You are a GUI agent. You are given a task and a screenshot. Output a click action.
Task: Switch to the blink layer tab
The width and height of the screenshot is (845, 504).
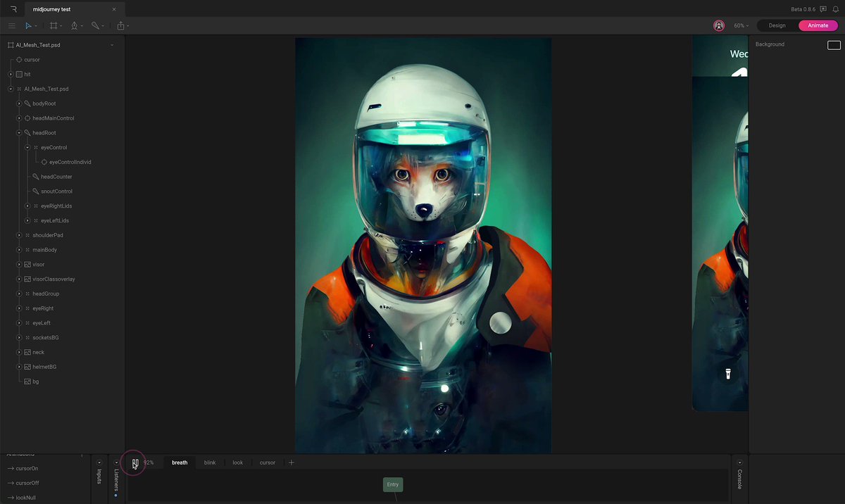click(x=210, y=462)
